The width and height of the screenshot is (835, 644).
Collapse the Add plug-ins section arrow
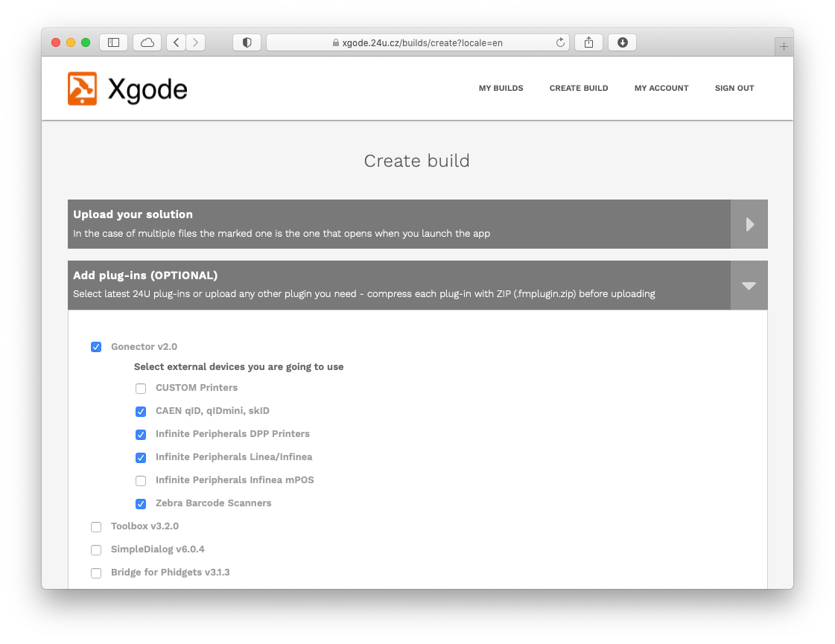tap(749, 285)
